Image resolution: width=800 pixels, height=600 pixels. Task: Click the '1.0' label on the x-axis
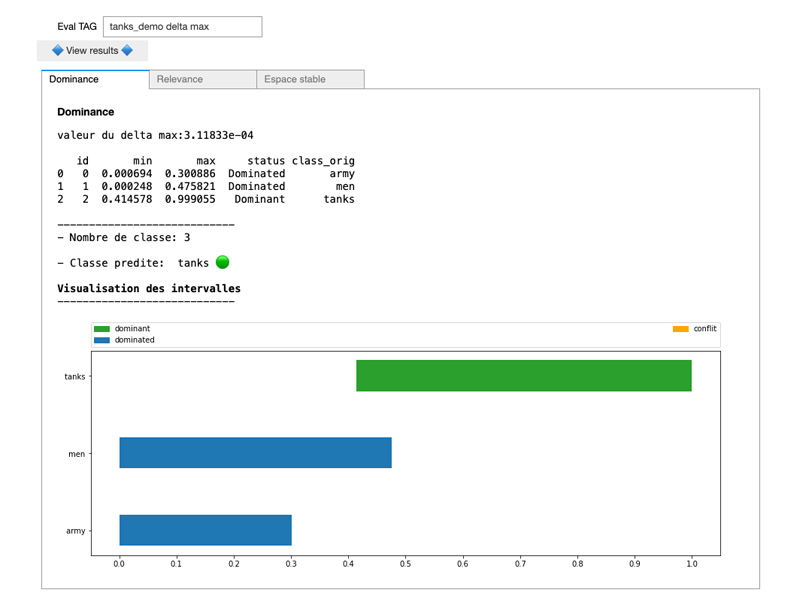pos(692,562)
